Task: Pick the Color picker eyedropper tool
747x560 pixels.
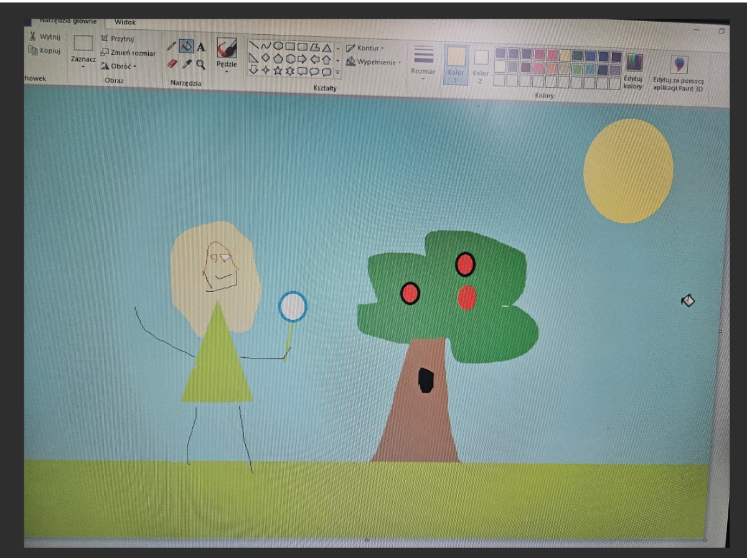Action: pos(186,64)
